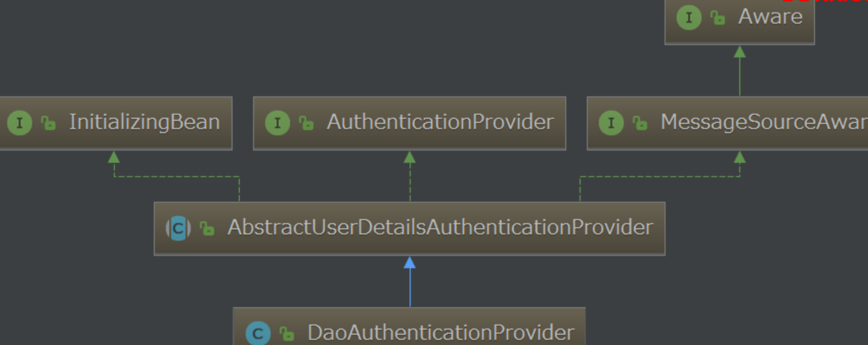Click the public lock icon next to MessageSourceAware
Screen dimensions: 868x345
click(x=640, y=123)
